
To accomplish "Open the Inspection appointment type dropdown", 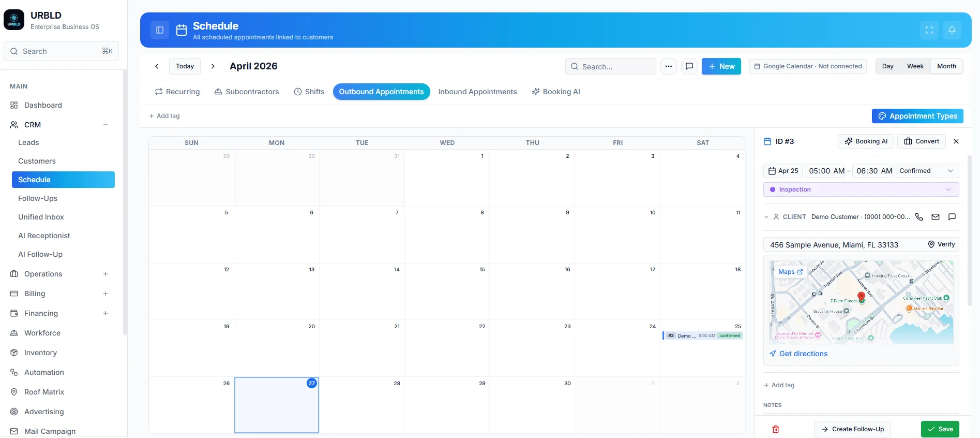I will 861,189.
